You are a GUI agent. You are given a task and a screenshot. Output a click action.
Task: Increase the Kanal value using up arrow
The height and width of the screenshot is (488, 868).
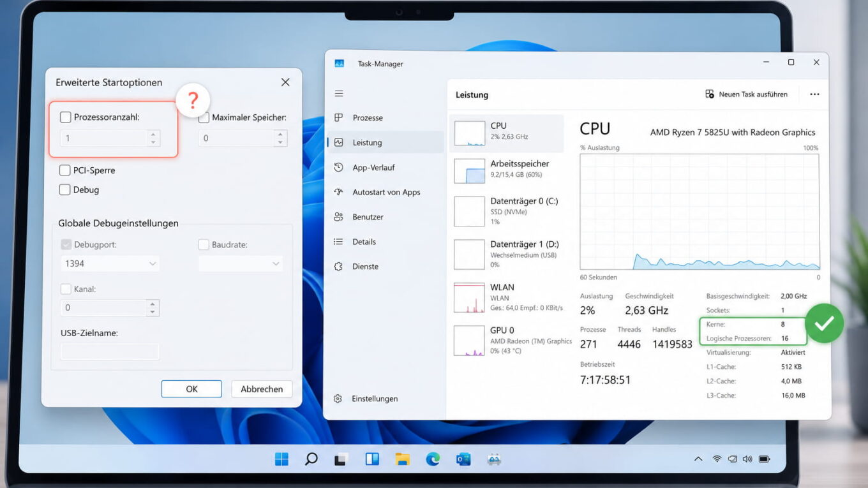(x=153, y=304)
